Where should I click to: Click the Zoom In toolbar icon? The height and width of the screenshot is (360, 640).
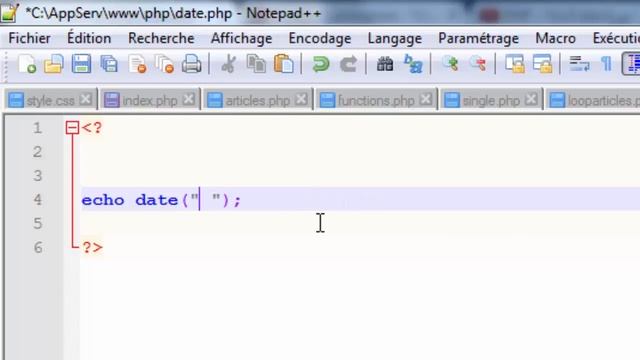point(450,63)
